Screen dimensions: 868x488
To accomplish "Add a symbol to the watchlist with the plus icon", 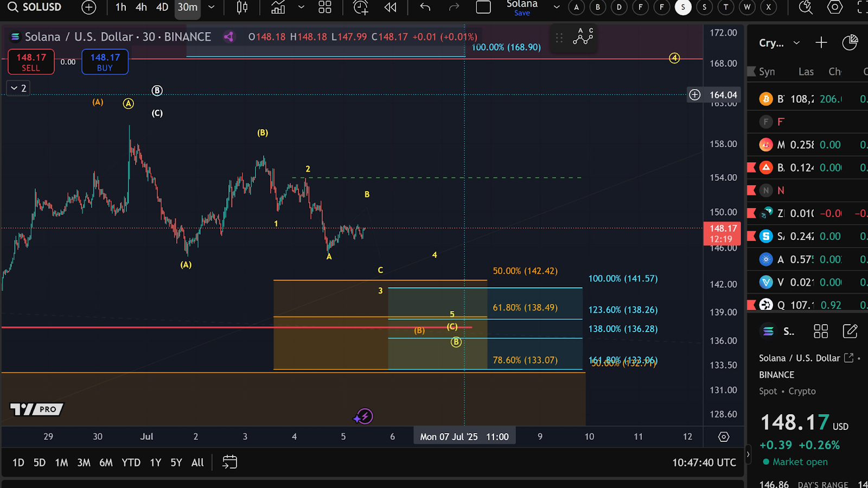I will coord(821,43).
